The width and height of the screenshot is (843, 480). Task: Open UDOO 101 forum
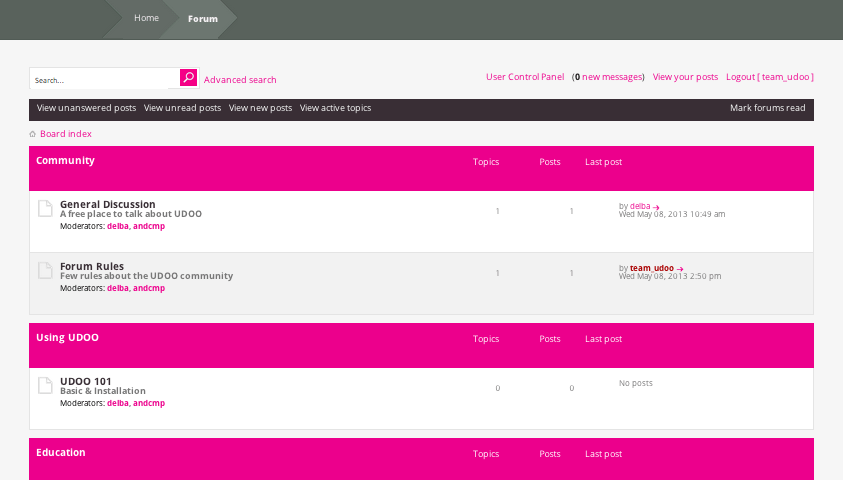point(85,381)
